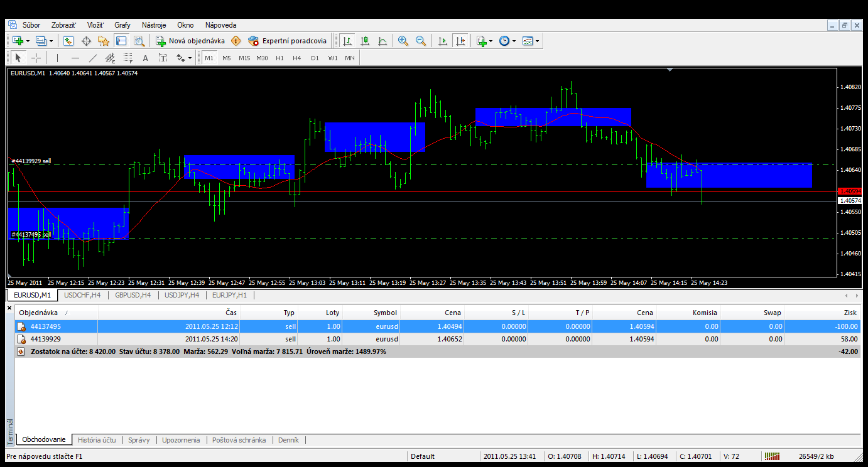Image resolution: width=868 pixels, height=467 pixels.
Task: Zoom out on the chart
Action: tap(421, 41)
